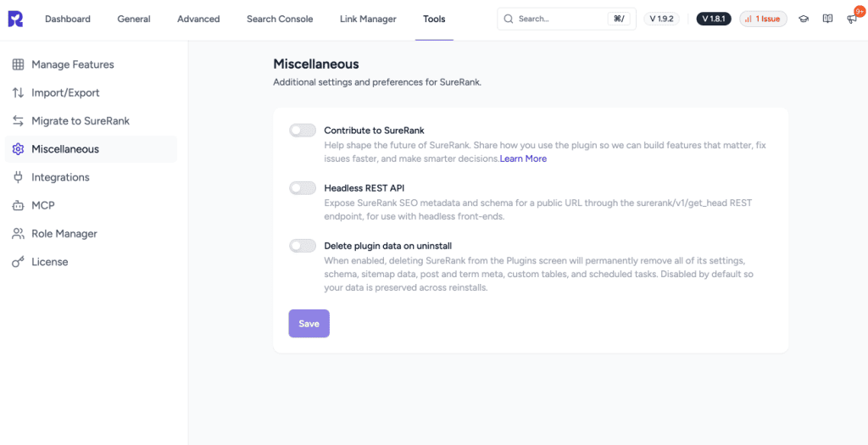
Task: Select Migrate to SureRank sidebar item
Action: coord(91,120)
